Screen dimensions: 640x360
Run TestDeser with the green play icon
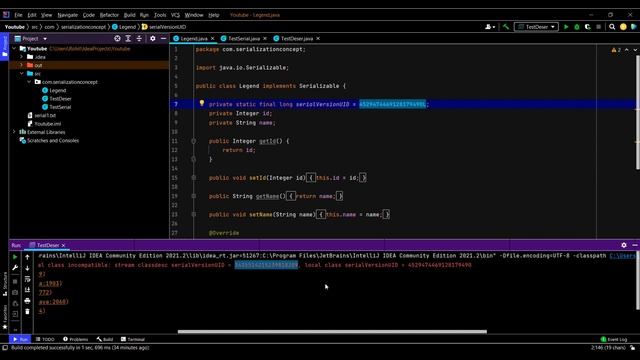pyautogui.click(x=566, y=27)
